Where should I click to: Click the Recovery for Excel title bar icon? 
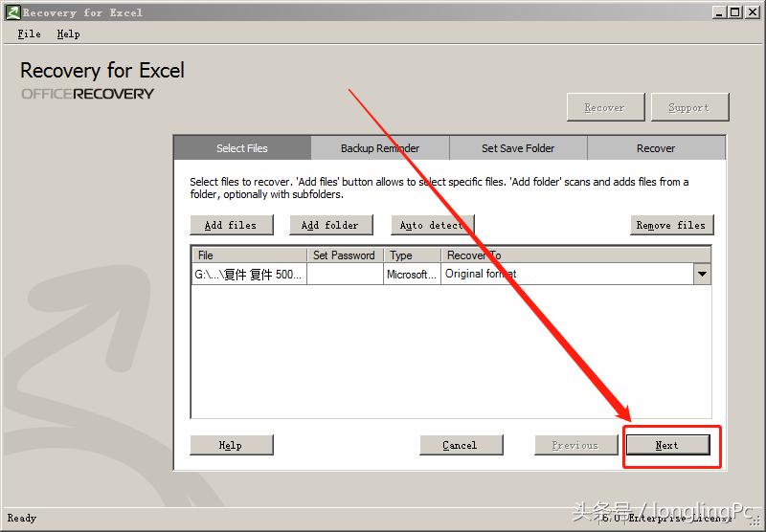12,12
